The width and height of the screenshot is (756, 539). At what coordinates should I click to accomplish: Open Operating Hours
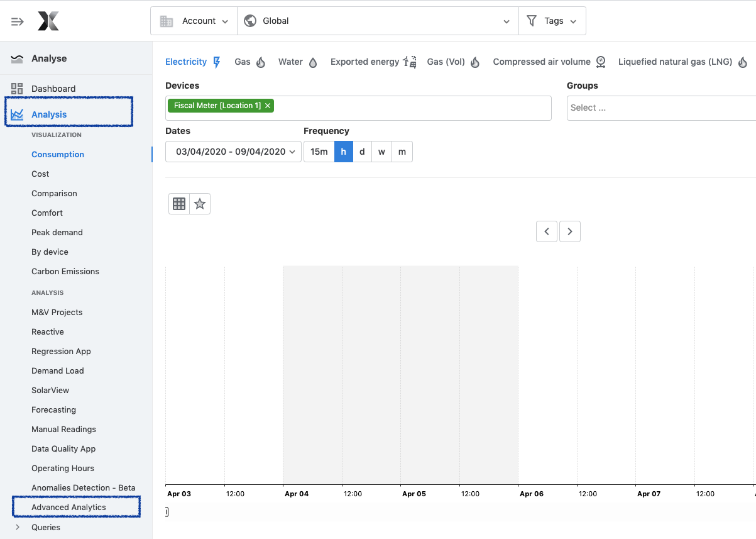[63, 468]
